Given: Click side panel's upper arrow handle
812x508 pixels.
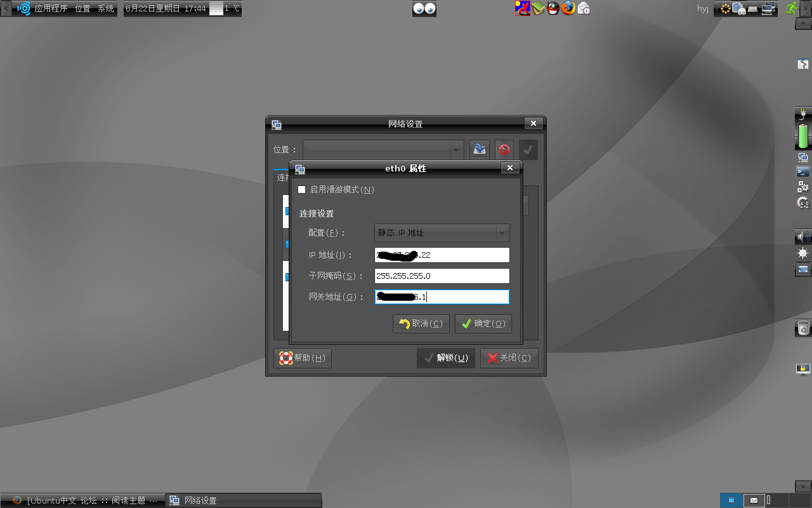Looking at the screenshot, I should pos(803,23).
